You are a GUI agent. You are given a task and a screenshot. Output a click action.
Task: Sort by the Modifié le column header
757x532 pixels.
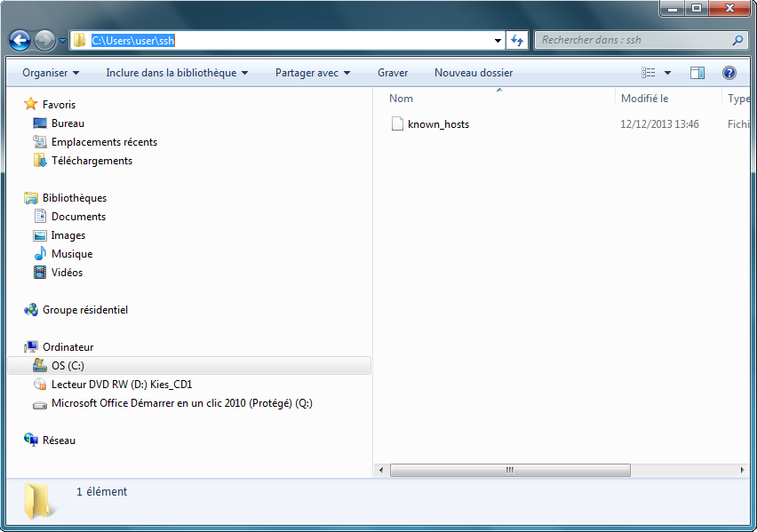[x=645, y=99]
